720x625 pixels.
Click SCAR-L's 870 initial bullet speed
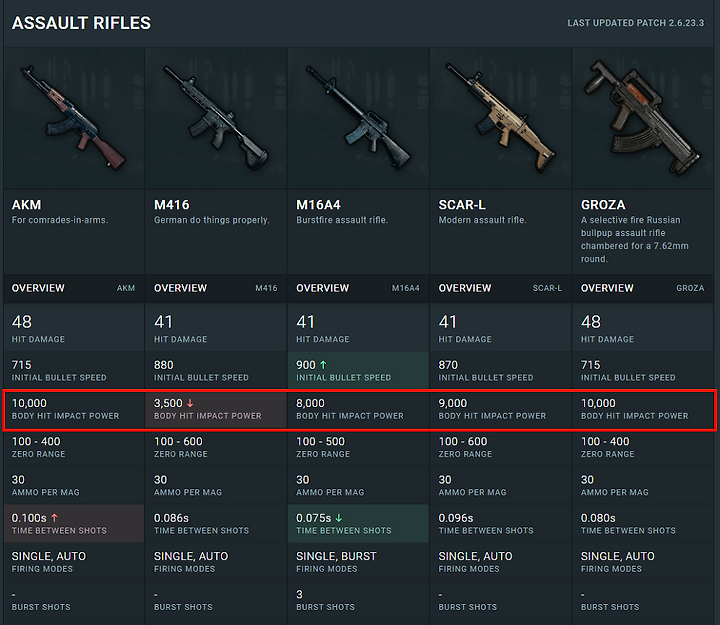448,365
